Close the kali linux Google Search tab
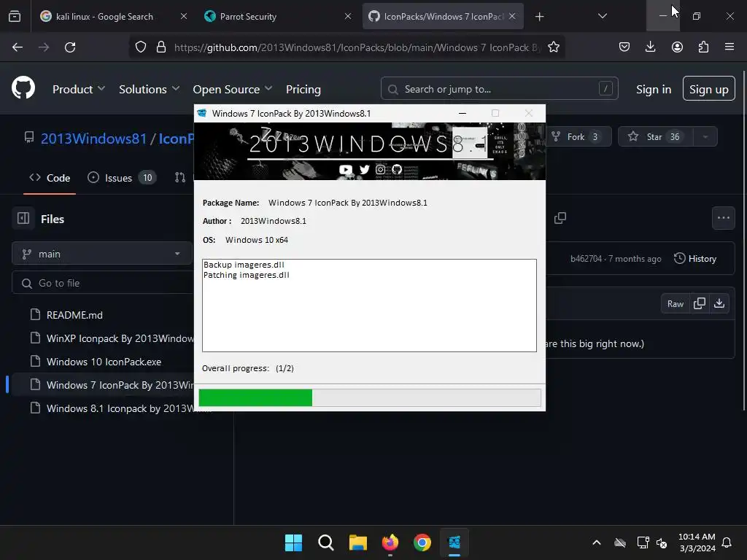747x560 pixels. tap(183, 16)
